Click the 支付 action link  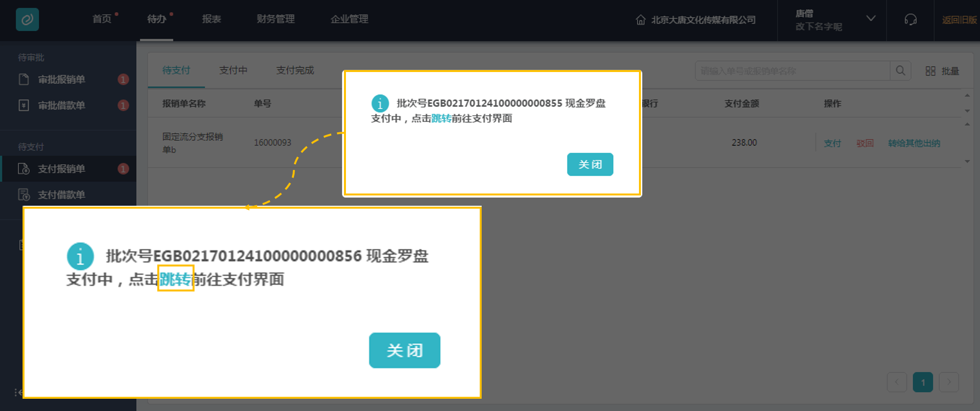pyautogui.click(x=833, y=143)
